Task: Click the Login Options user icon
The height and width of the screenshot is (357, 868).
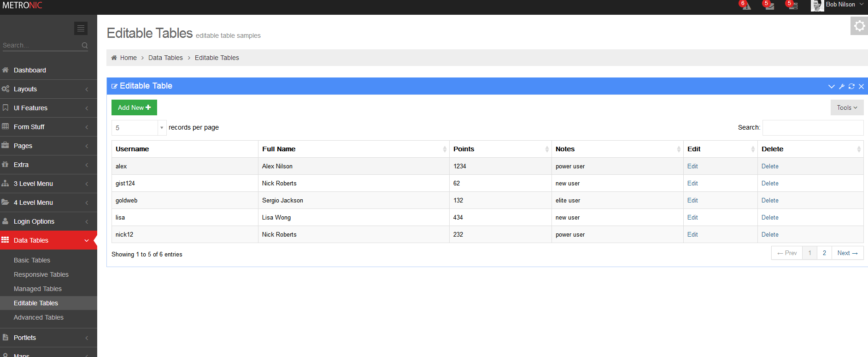Action: pyautogui.click(x=6, y=221)
